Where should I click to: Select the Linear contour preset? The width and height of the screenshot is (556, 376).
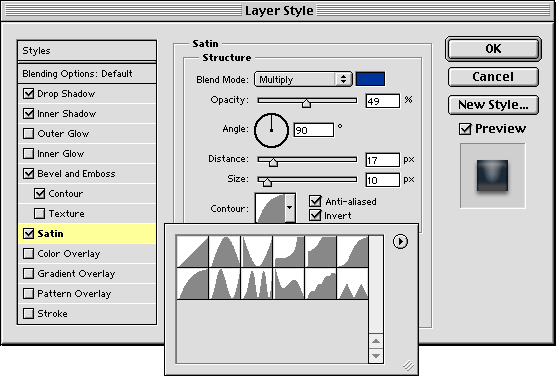tap(193, 251)
